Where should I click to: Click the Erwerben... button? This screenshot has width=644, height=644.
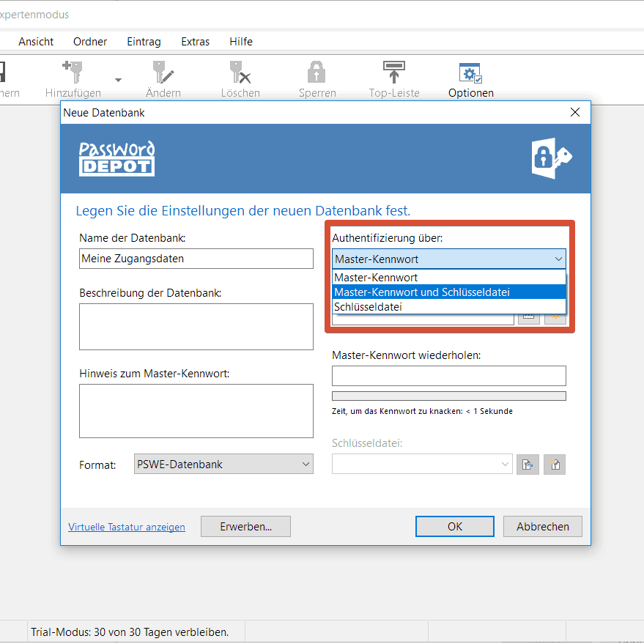245,527
